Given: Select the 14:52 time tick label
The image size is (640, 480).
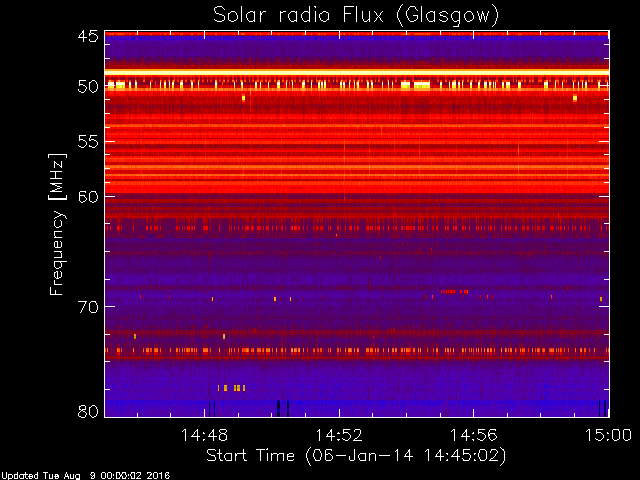Looking at the screenshot, I should coord(339,435).
